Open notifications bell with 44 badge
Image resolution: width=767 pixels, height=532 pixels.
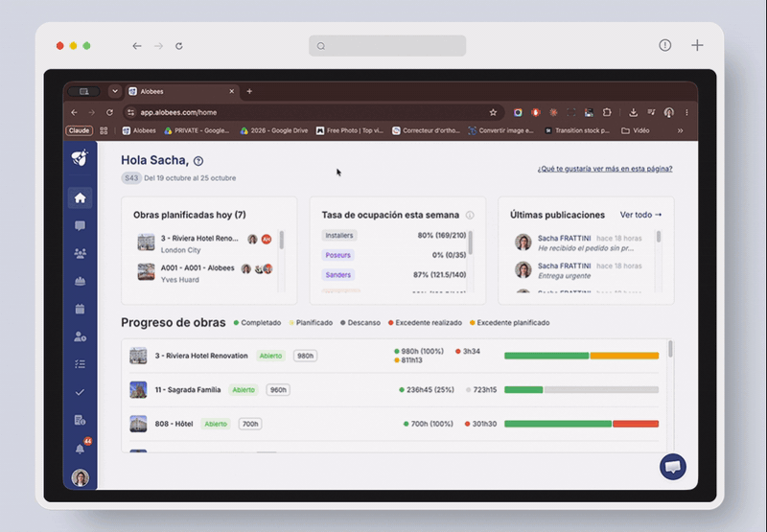click(x=81, y=448)
